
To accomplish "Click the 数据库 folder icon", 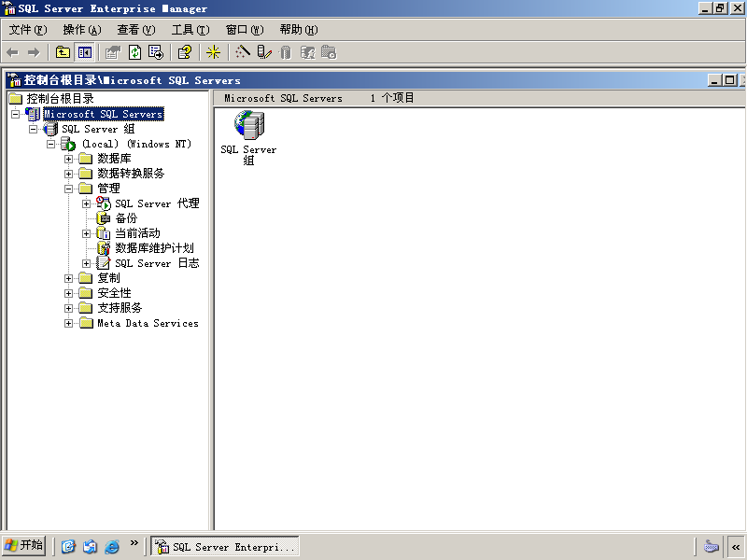I will tap(85, 159).
